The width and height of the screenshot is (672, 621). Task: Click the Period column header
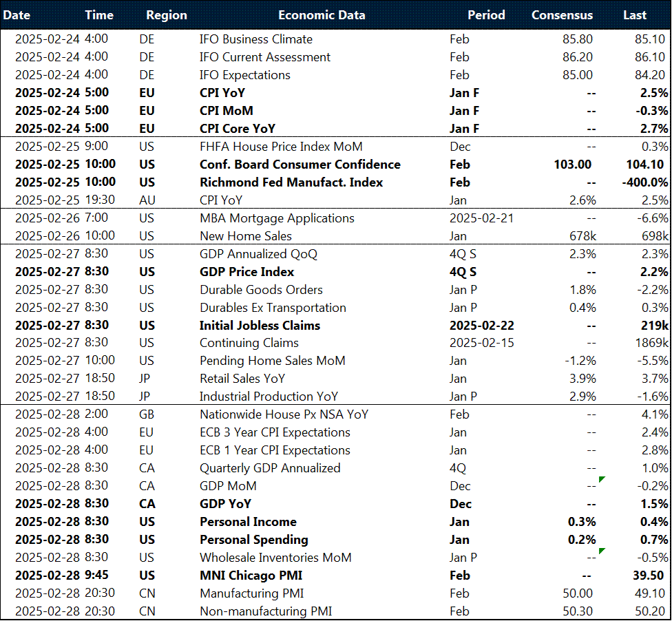pyautogui.click(x=486, y=14)
